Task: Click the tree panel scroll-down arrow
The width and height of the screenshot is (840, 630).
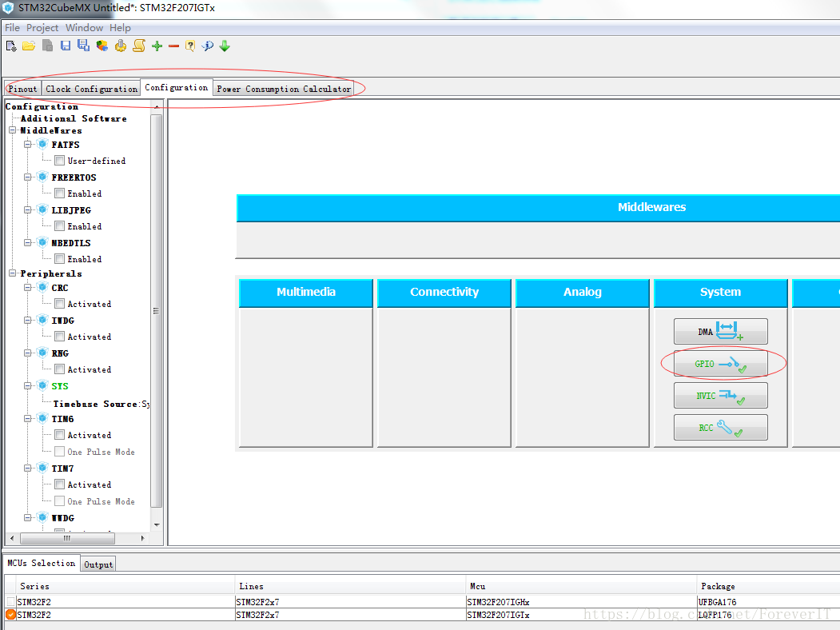Action: tap(157, 525)
